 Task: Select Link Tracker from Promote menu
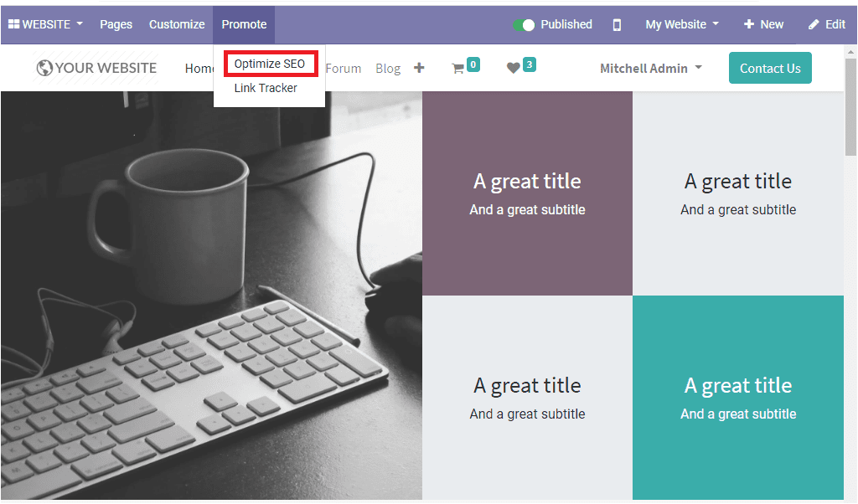tap(266, 88)
